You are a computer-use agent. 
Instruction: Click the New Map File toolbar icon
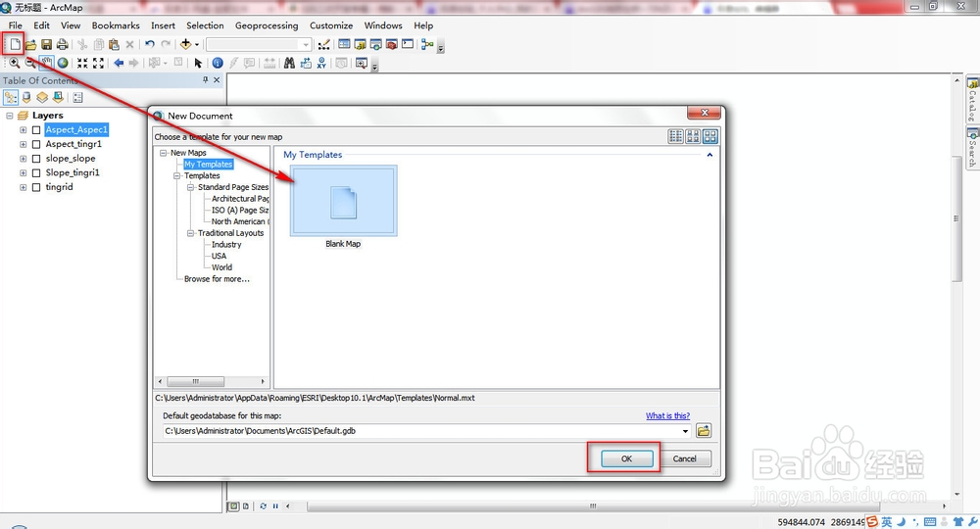[x=15, y=44]
